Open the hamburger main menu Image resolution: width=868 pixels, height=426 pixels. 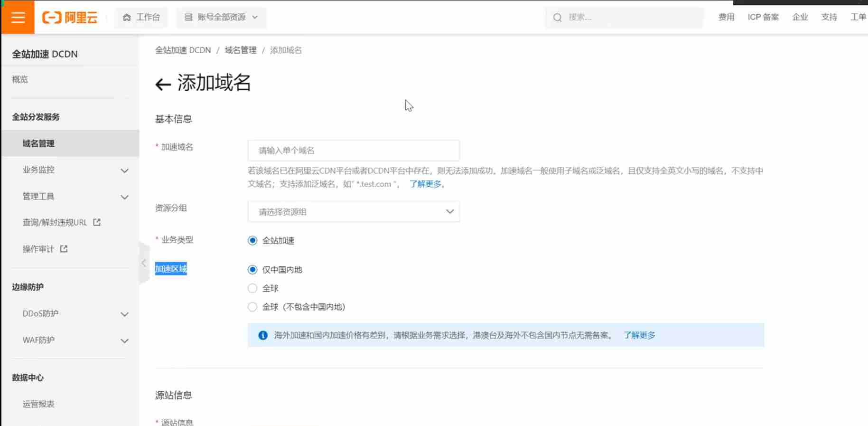click(x=18, y=18)
